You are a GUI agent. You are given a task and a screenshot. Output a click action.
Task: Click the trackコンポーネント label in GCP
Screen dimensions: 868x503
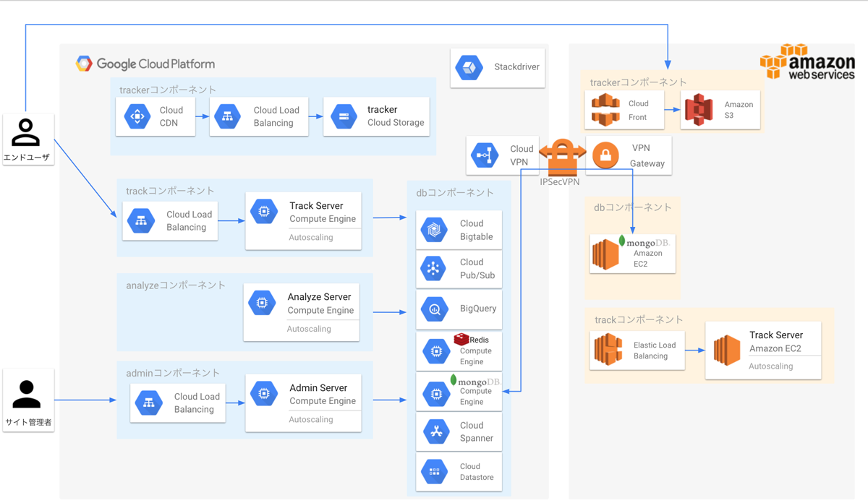click(x=170, y=191)
